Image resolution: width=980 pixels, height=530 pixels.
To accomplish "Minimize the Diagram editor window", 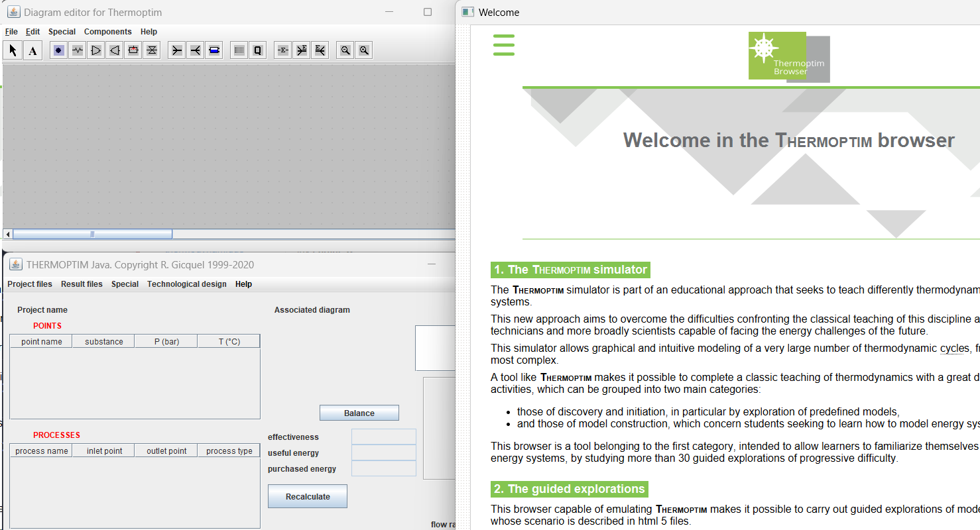I will [x=390, y=12].
